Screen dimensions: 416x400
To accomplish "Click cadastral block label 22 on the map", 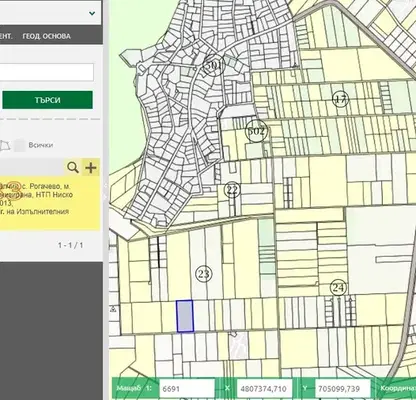I will [232, 190].
